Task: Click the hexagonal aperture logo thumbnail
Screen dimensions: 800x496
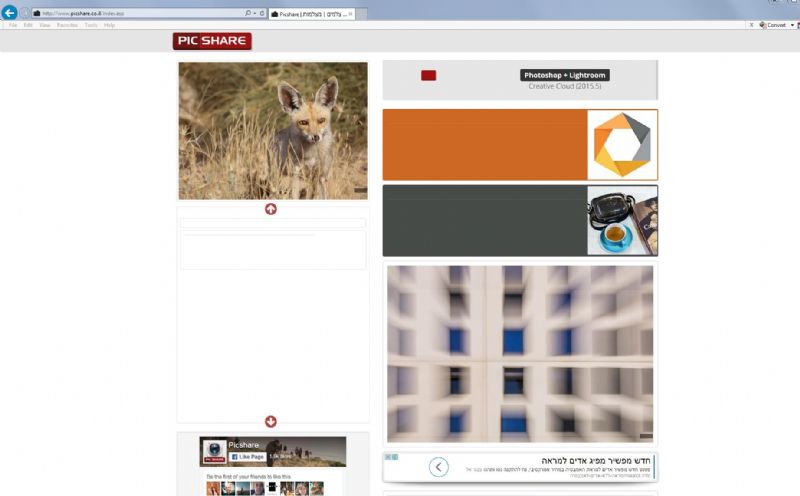Action: click(622, 145)
